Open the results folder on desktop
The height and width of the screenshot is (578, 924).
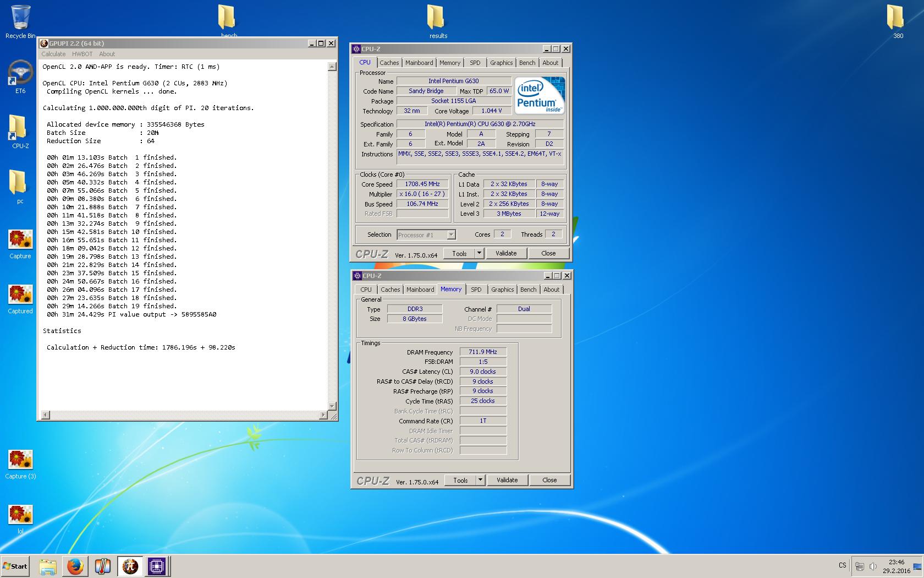438,21
